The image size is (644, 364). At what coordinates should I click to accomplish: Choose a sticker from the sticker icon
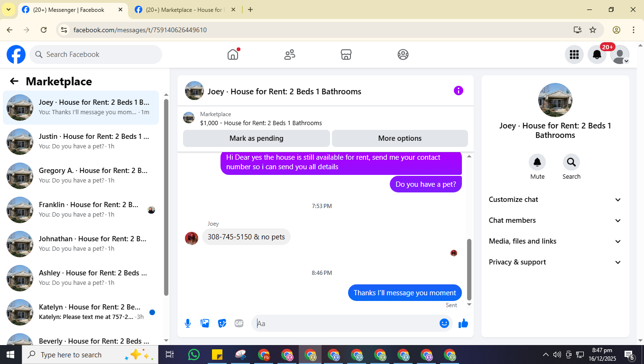(222, 323)
